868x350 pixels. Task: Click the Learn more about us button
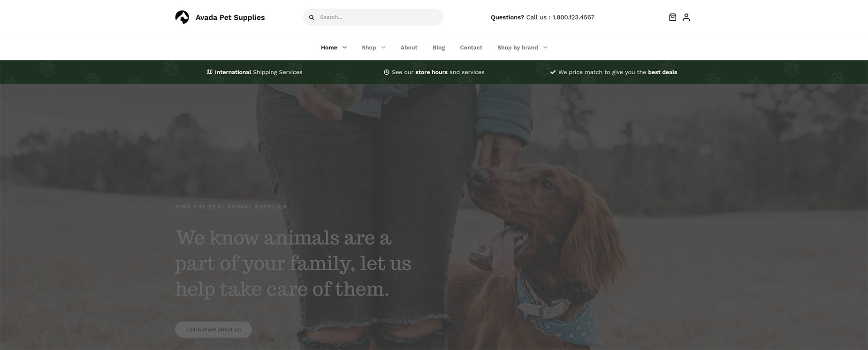click(x=213, y=329)
